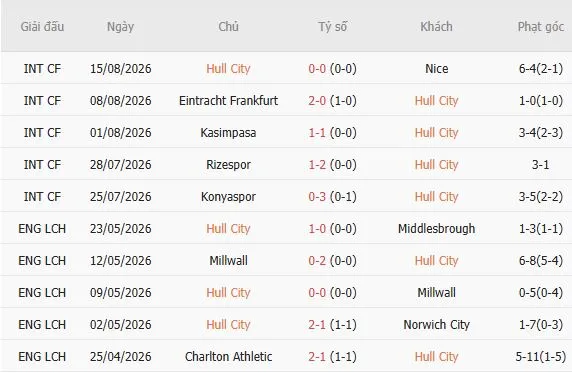Click the Ngày column header
Screen dimensions: 572x373
click(x=120, y=27)
